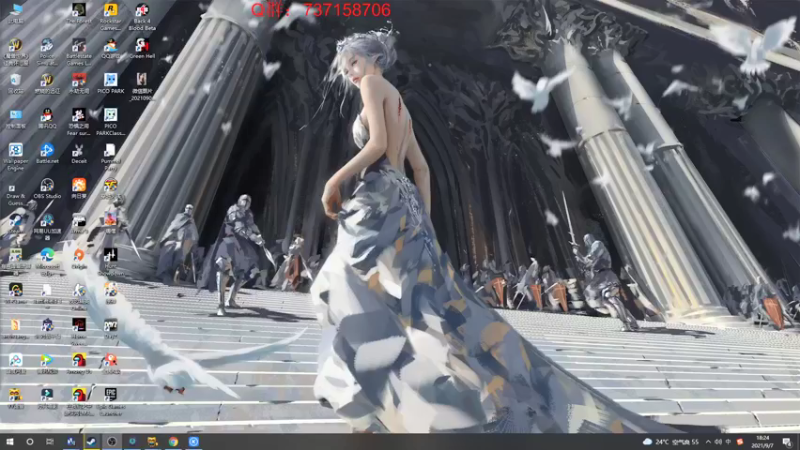This screenshot has height=450, width=800.
Task: Open PICO PARK Classic shortcut
Action: pyautogui.click(x=110, y=121)
